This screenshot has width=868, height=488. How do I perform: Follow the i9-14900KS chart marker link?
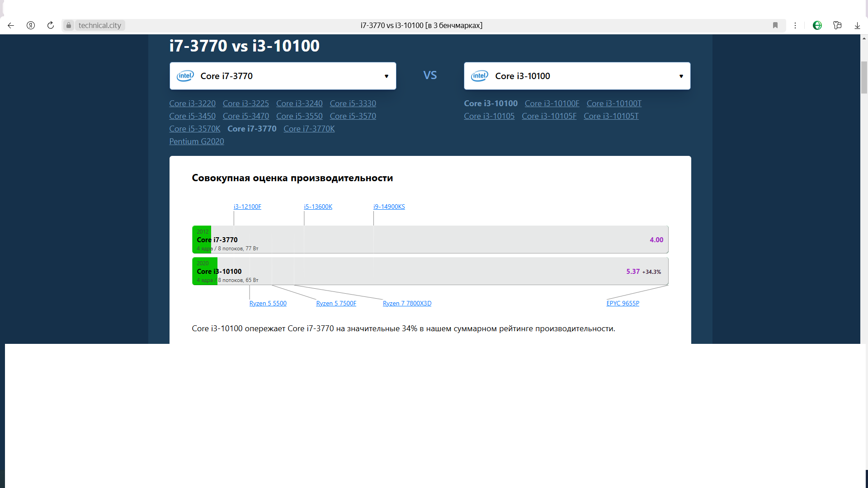tap(389, 206)
